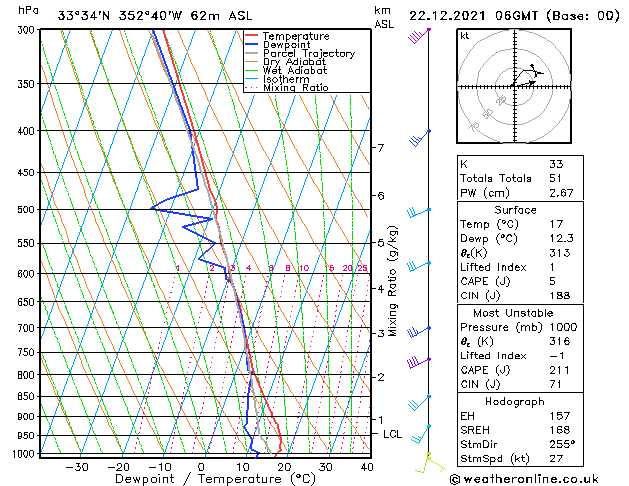Viewport: 629px width, 486px height.
Task: Click the Dewpoint legend entry
Action: [278, 45]
